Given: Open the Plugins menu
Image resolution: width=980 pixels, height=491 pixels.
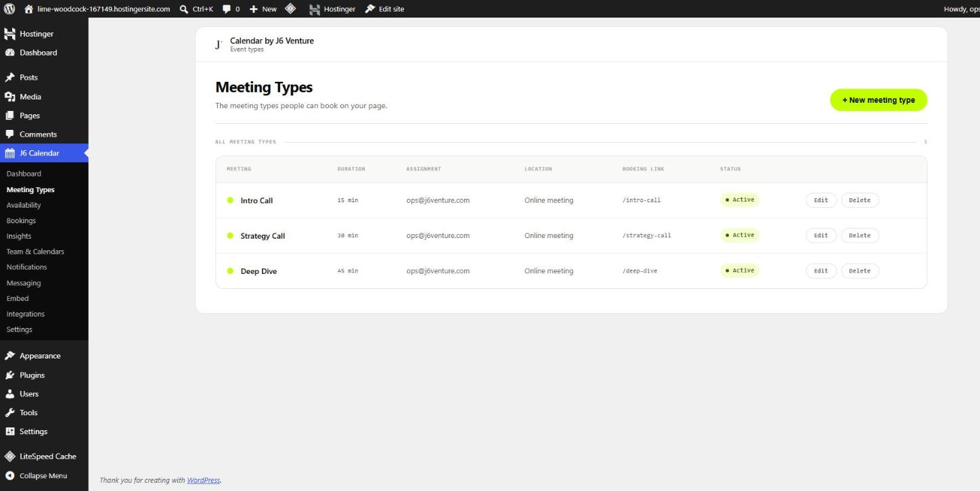Looking at the screenshot, I should coord(44,375).
